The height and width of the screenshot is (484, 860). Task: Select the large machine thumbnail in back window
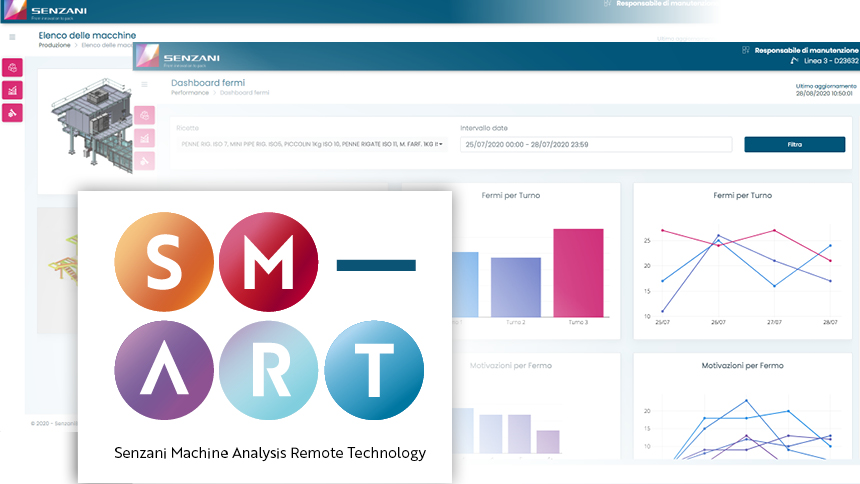pos(92,126)
